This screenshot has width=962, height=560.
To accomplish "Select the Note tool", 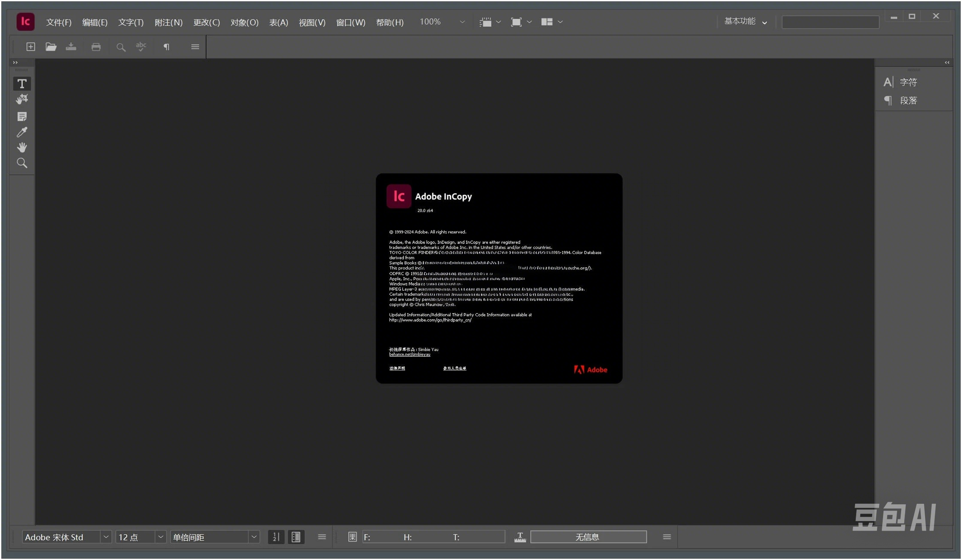I will coord(22,116).
